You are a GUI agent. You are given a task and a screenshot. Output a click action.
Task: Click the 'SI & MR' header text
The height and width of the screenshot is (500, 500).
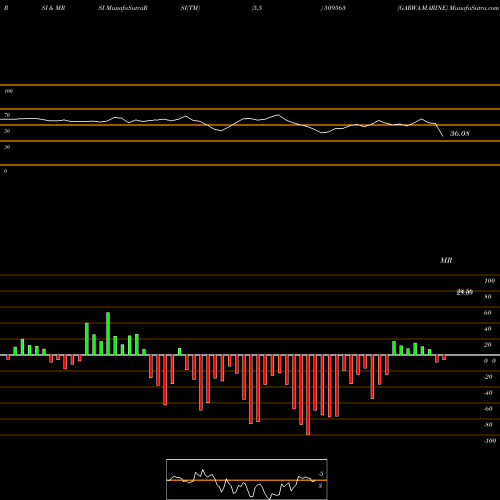point(53,8)
